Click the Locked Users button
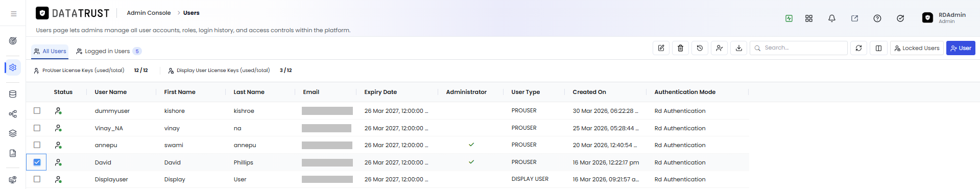 pos(917,48)
